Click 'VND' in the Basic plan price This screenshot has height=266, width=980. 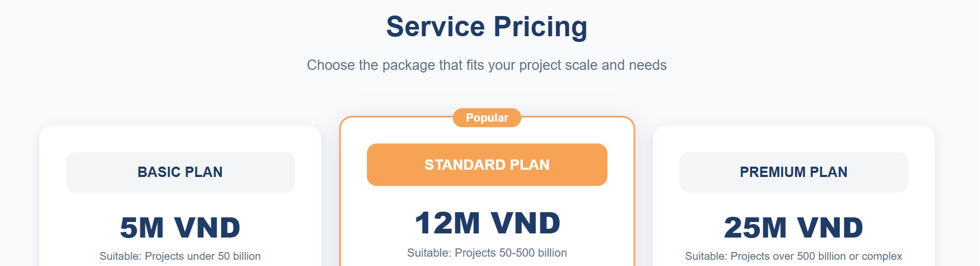pos(207,228)
